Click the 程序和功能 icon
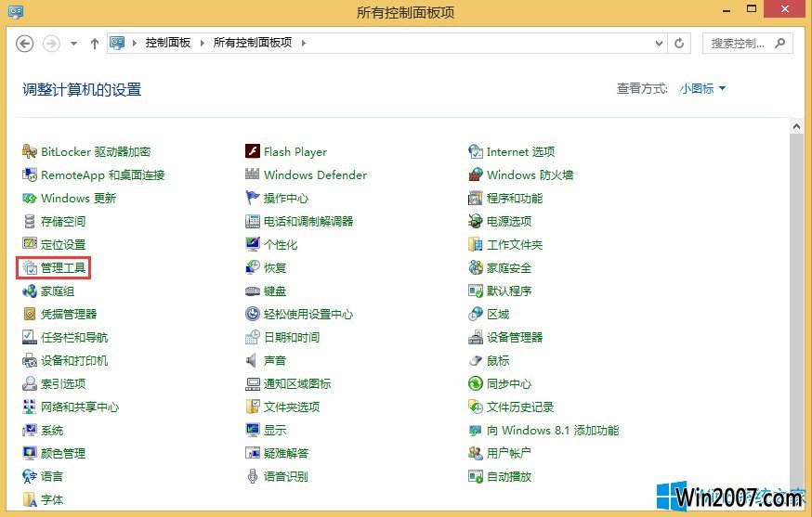Image resolution: width=812 pixels, height=517 pixels. pos(476,198)
